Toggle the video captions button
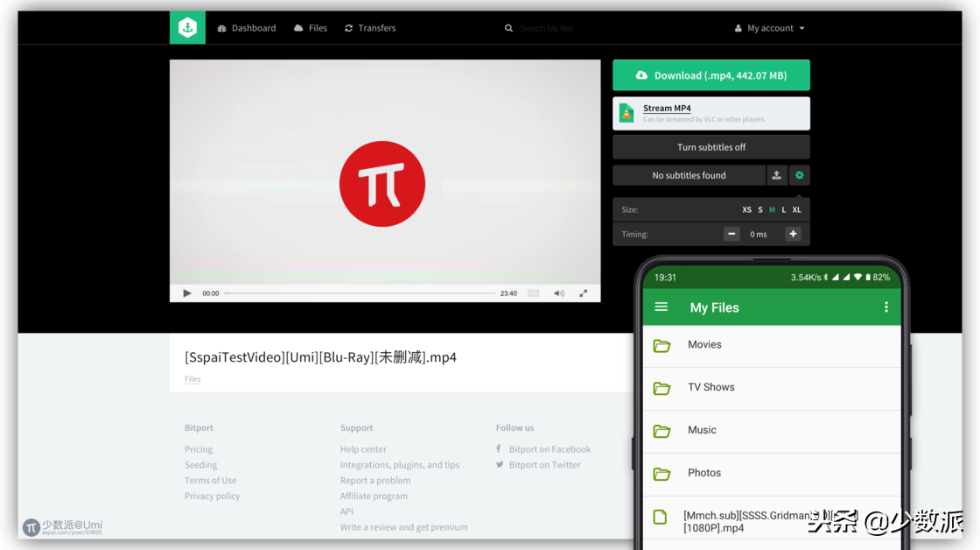Viewport: 980px width, 550px height. pyautogui.click(x=533, y=293)
